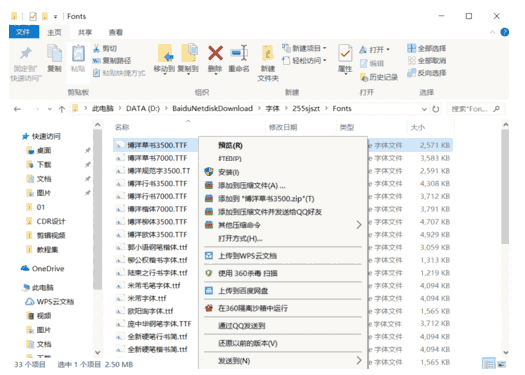Choose Add to 博洋草书3500.zip option
Screen dimensions: 525x375
tap(266, 199)
